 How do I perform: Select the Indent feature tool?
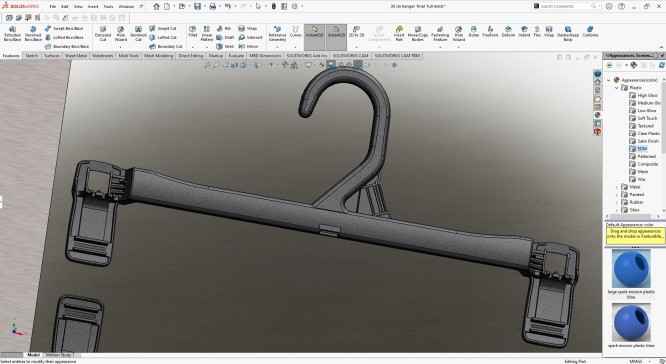(524, 32)
